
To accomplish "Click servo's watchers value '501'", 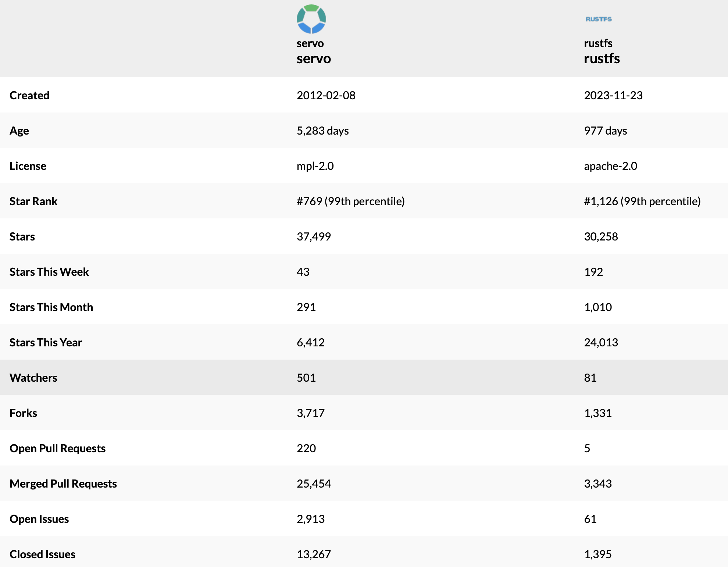I will [306, 378].
